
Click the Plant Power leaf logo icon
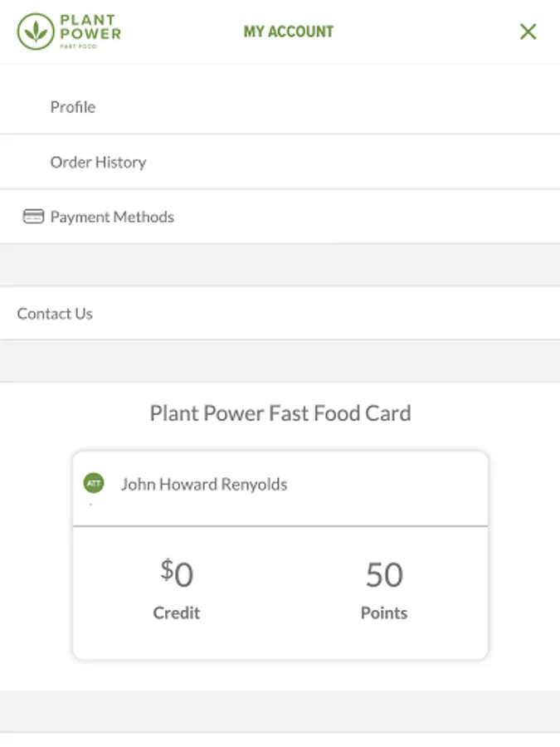(35, 32)
